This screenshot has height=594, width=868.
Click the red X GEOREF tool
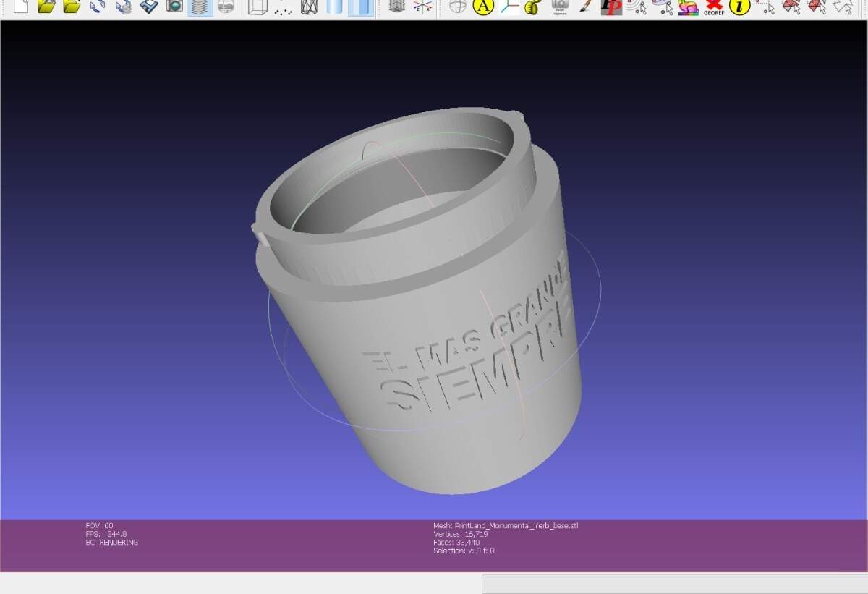(x=714, y=7)
